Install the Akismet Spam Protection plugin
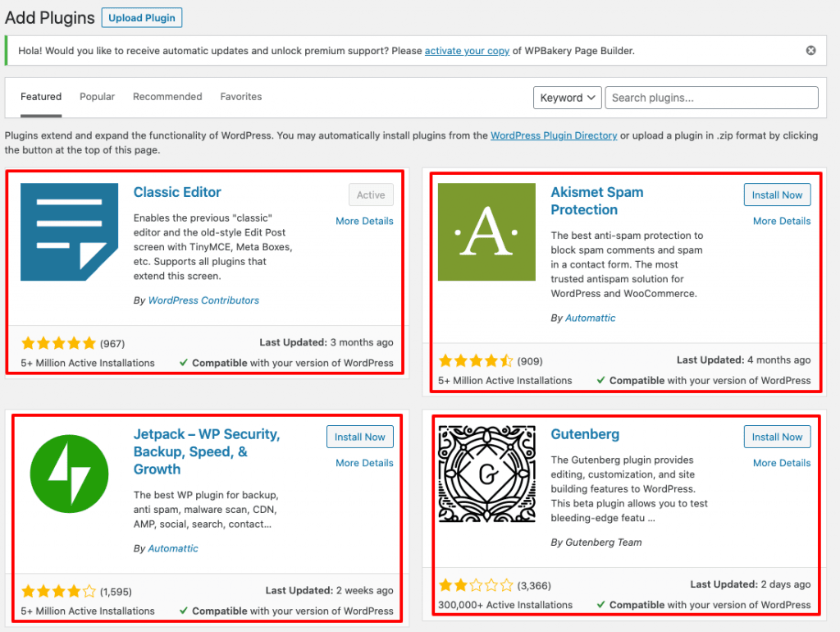 tap(777, 195)
